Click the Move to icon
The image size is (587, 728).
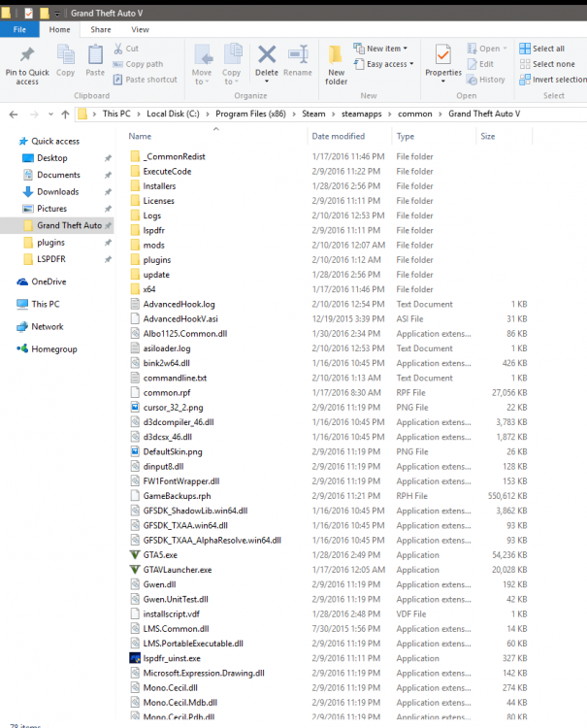(203, 54)
